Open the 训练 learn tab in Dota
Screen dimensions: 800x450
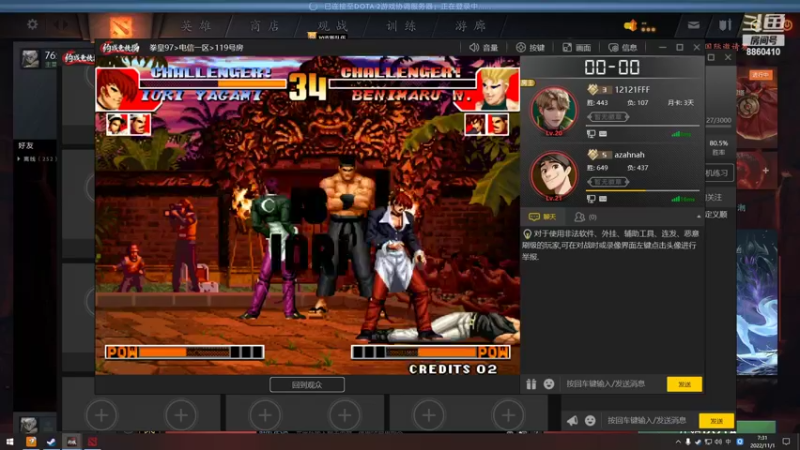[401, 26]
